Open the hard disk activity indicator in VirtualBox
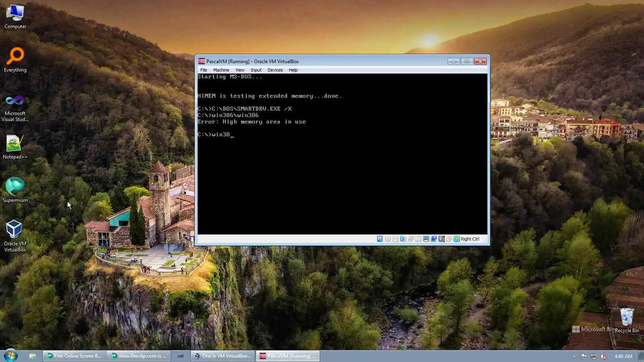 [380, 239]
